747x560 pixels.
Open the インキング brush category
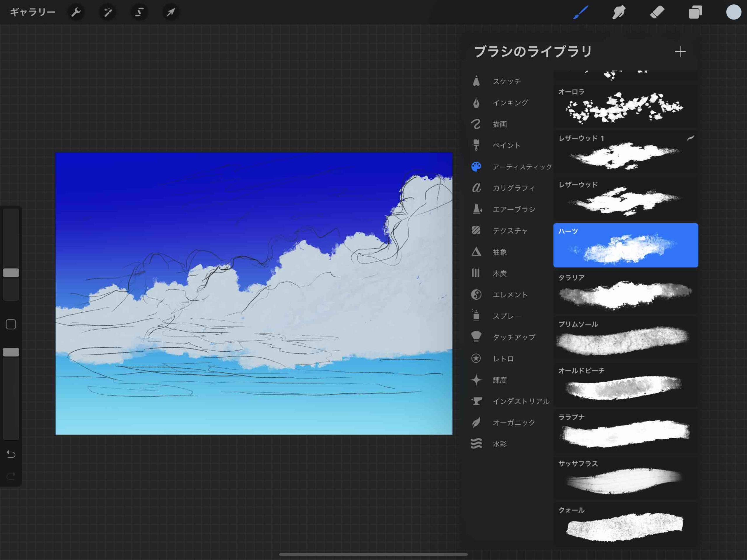tap(510, 103)
